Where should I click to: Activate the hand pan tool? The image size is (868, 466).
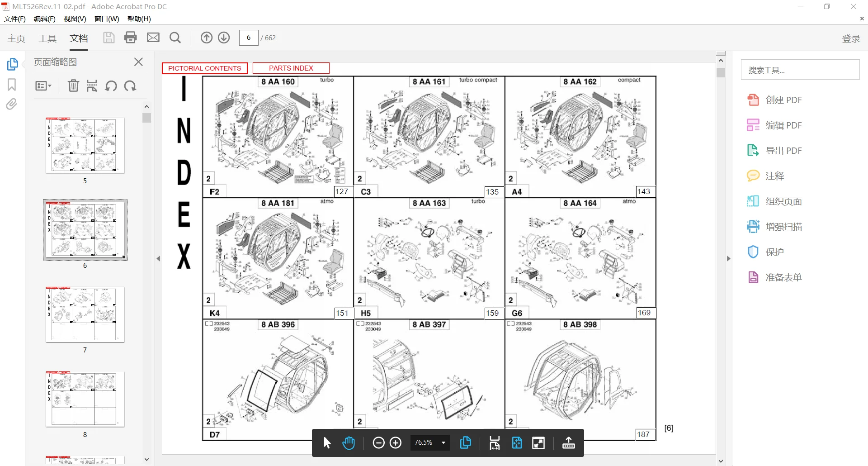pyautogui.click(x=349, y=442)
